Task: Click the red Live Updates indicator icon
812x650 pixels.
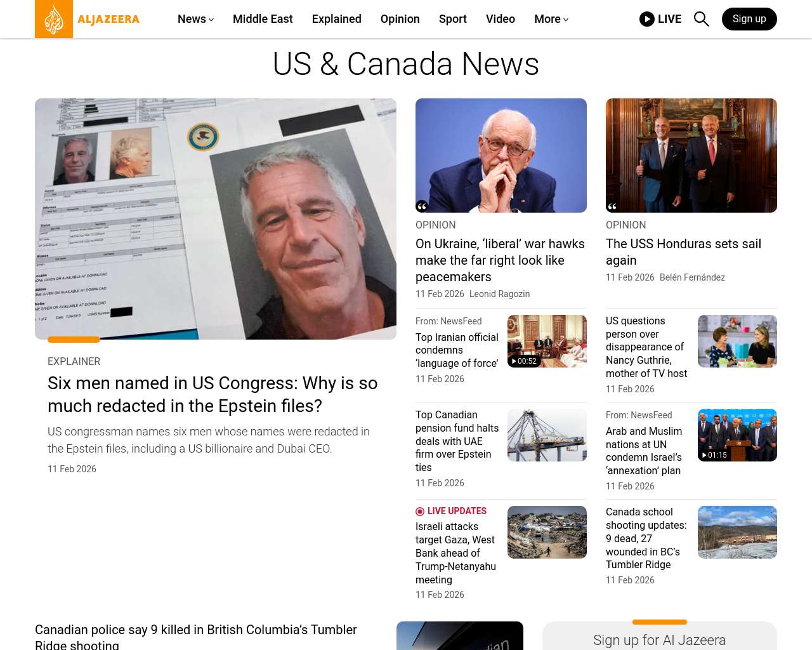Action: [420, 512]
